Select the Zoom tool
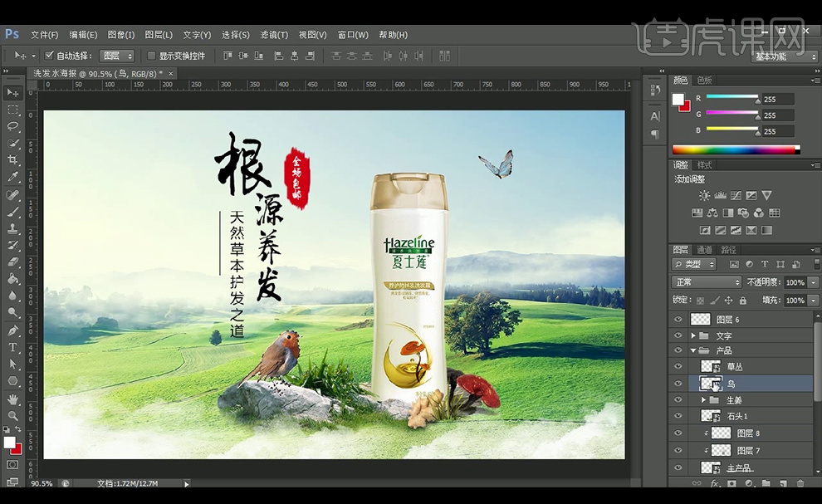 click(x=12, y=416)
